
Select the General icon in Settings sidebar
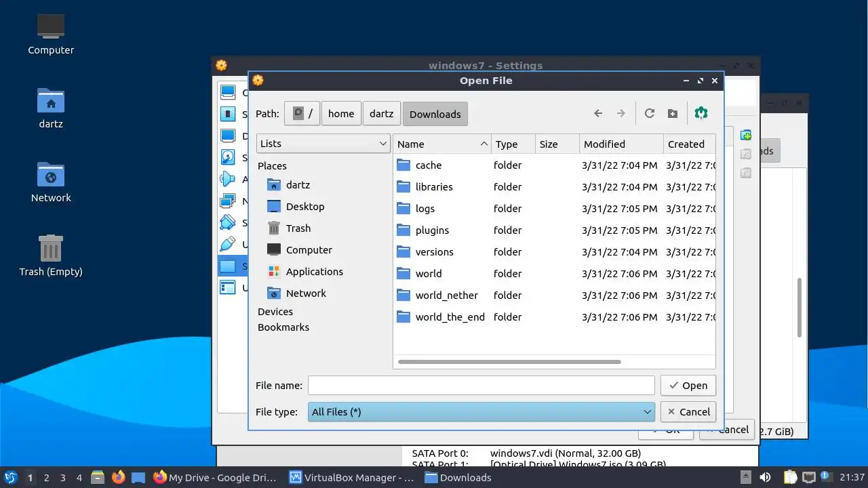point(229,93)
